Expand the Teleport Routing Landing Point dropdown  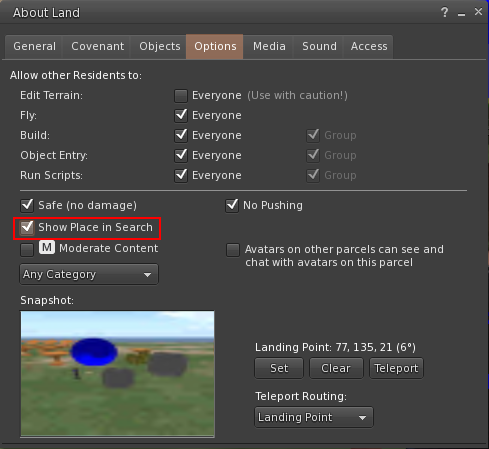[314, 417]
